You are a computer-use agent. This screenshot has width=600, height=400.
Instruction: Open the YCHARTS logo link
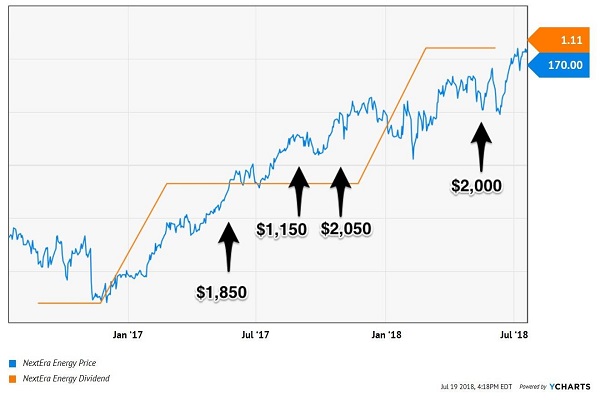pyautogui.click(x=570, y=387)
